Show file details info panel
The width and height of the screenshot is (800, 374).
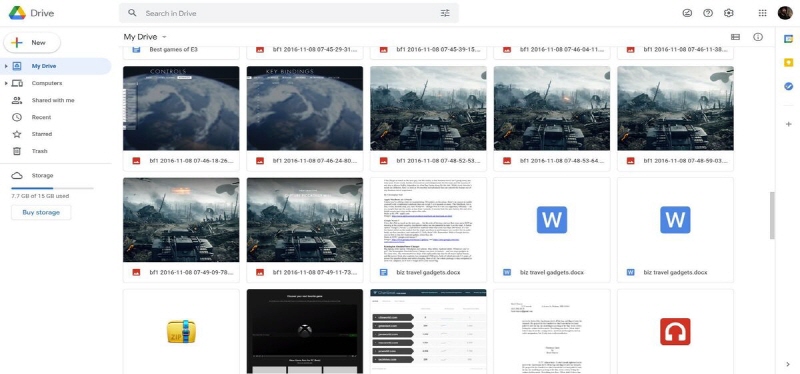click(x=758, y=37)
